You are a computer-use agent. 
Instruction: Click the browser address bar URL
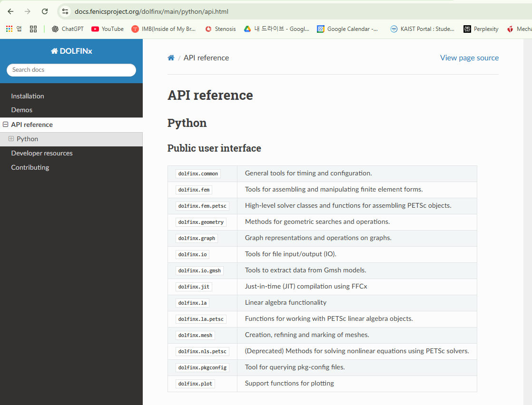pyautogui.click(x=151, y=11)
